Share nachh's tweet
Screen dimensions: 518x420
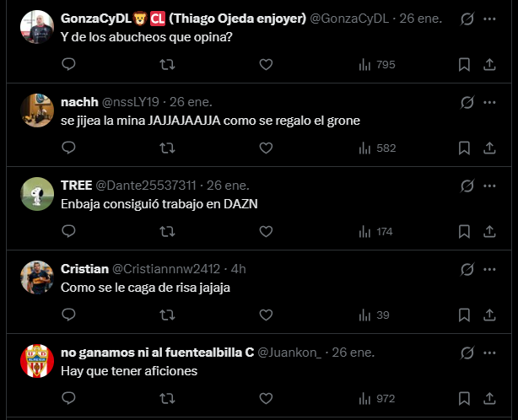(489, 148)
